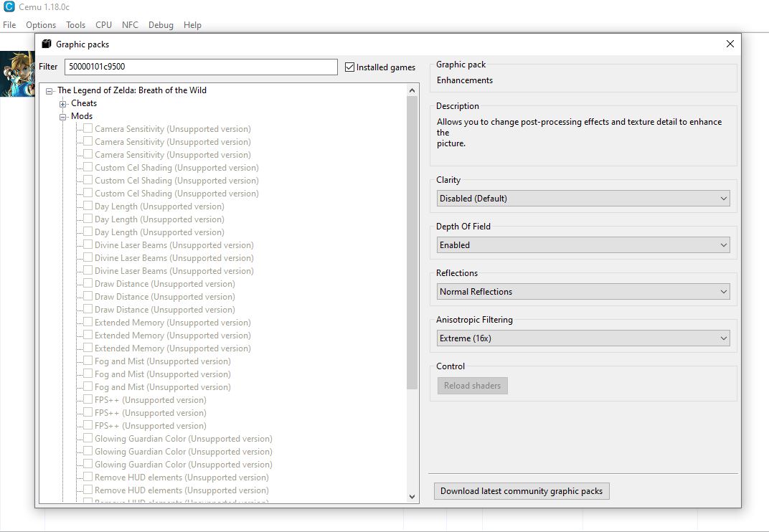The image size is (769, 532).
Task: Check the second FPS++ checkbox
Action: (88, 412)
